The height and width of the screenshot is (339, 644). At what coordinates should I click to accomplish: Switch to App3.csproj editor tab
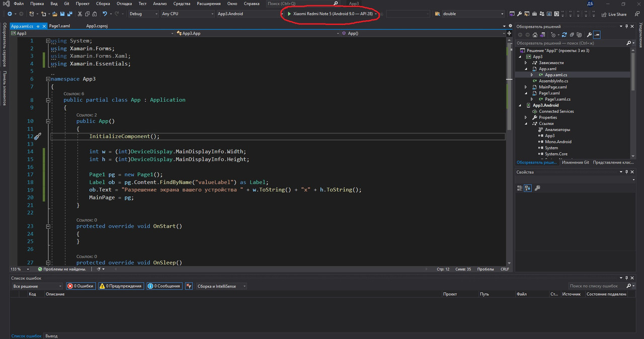(x=98, y=26)
